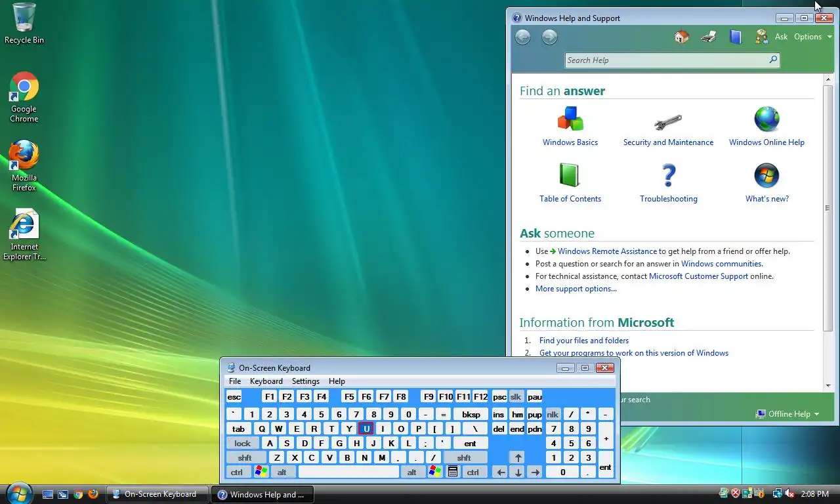Click the F5 key
Image resolution: width=840 pixels, height=504 pixels.
coord(349,396)
